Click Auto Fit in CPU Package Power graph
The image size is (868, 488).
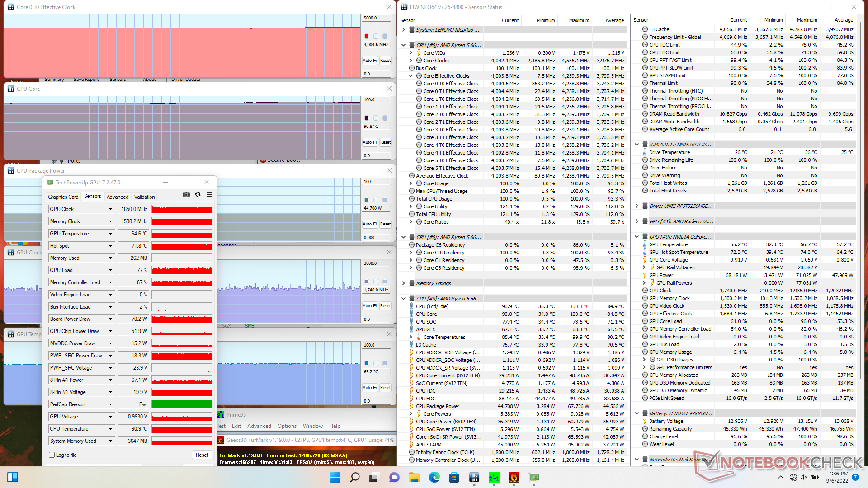[x=370, y=224]
